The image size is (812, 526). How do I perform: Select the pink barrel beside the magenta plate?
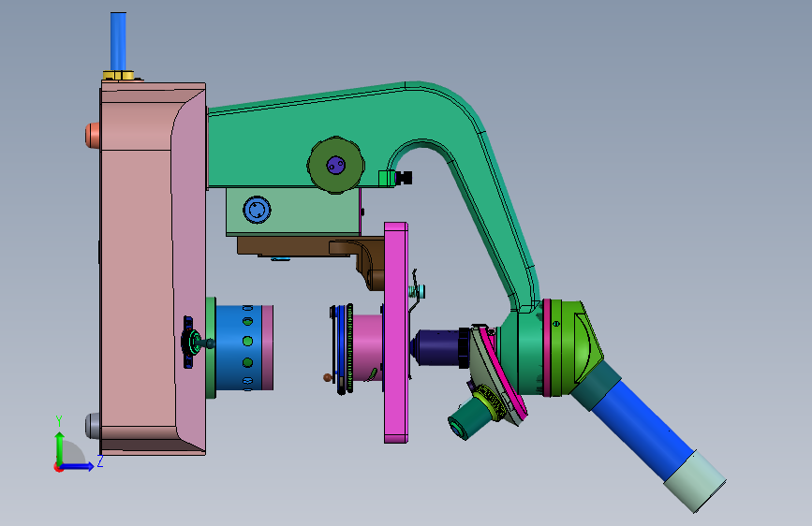click(367, 348)
